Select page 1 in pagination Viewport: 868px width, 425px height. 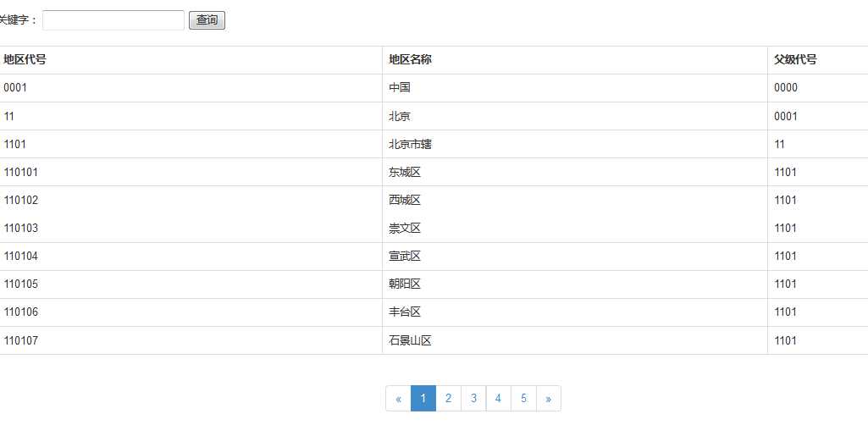tap(423, 399)
